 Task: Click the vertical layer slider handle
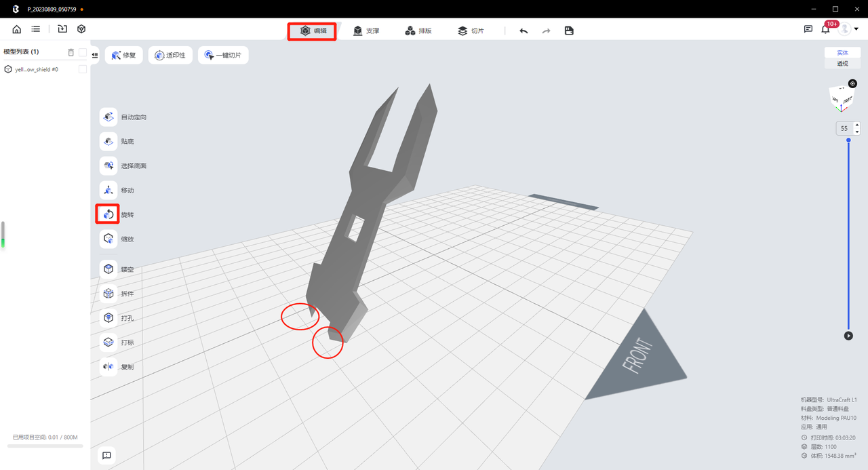click(848, 140)
